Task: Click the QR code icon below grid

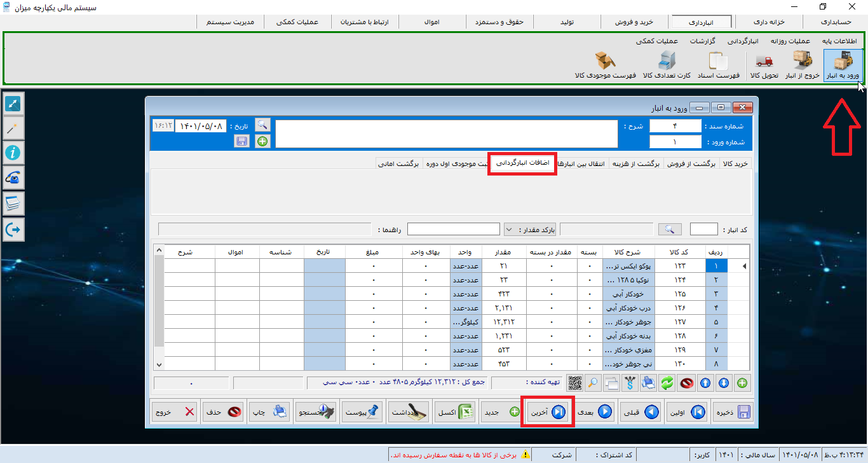Action: 575,383
